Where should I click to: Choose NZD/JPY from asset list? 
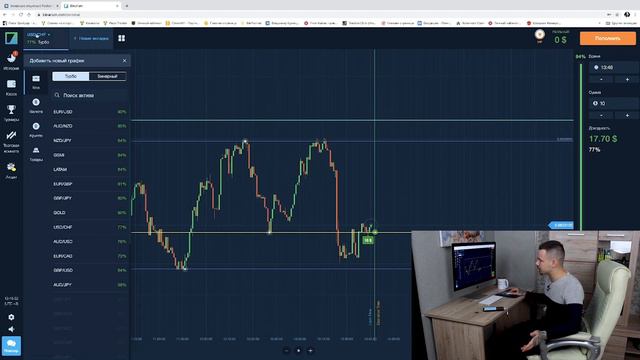coord(90,140)
